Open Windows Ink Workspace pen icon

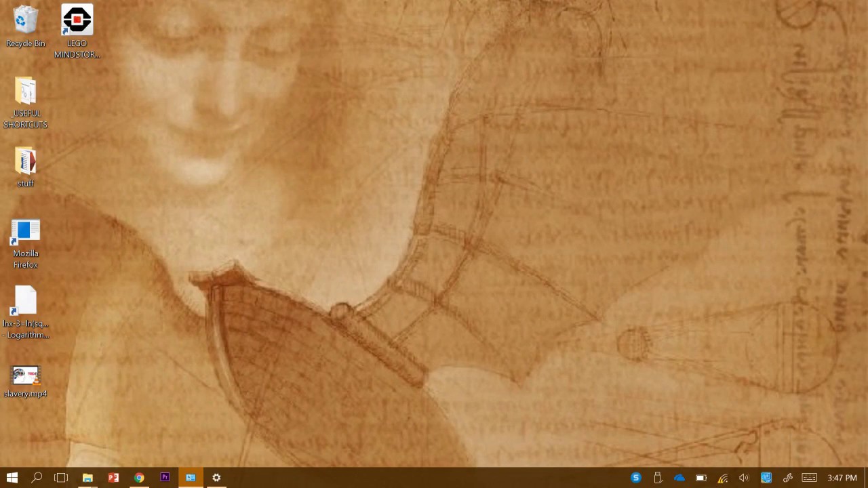[x=788, y=478]
